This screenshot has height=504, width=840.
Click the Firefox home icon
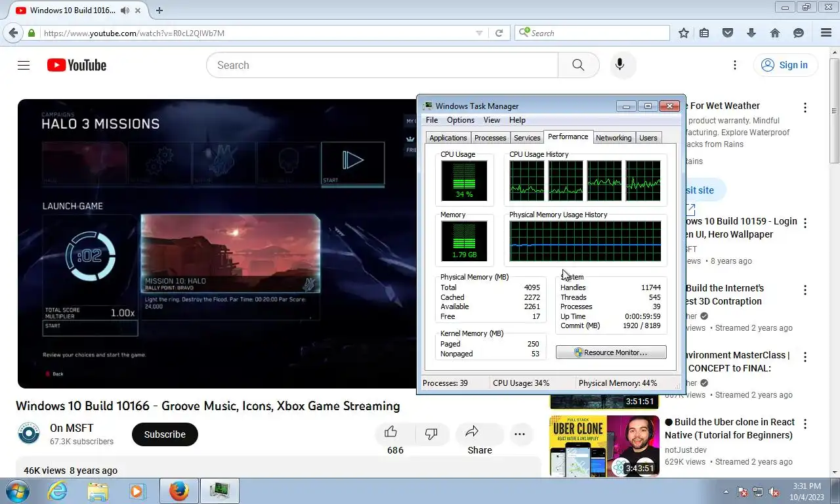pos(775,33)
